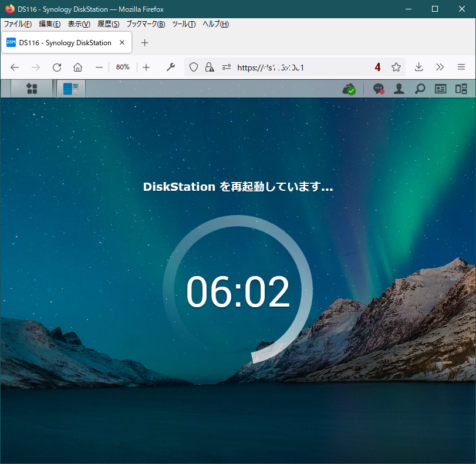Open the DSM widgets panel icon

pos(440,89)
